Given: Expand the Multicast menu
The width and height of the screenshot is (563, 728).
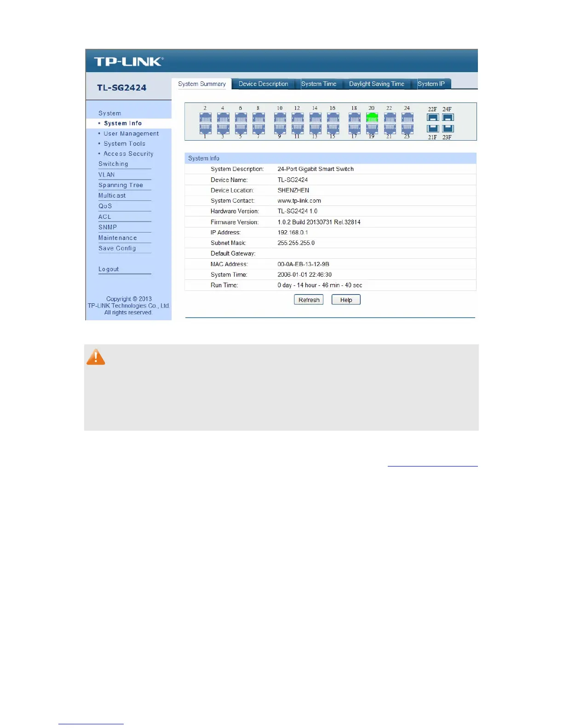Looking at the screenshot, I should coord(112,195).
